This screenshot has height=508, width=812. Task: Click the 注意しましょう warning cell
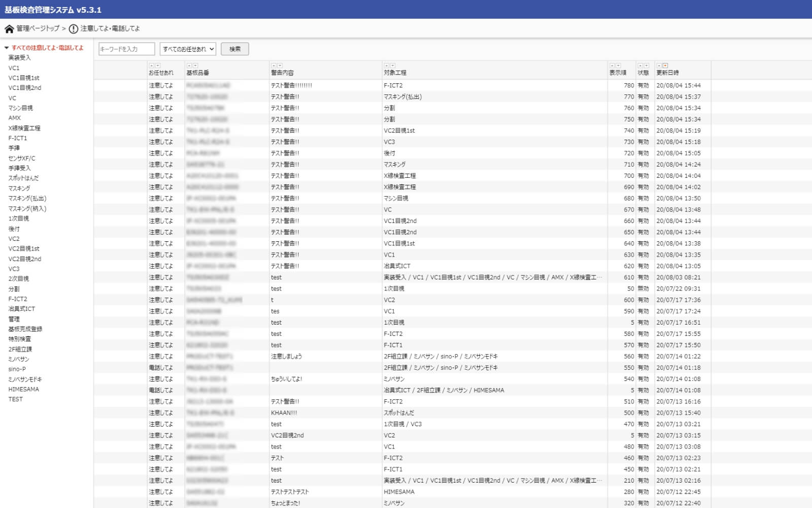coord(287,357)
